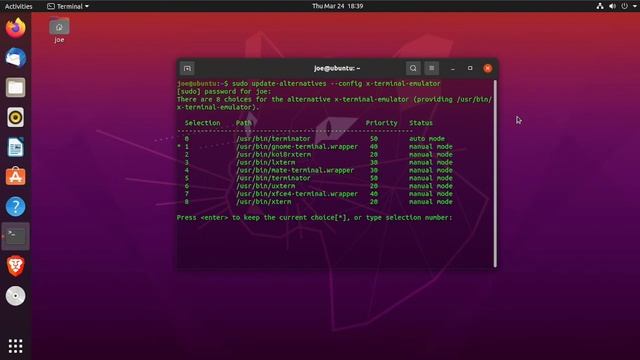Close the terminal window
The image size is (640, 360).
(488, 69)
